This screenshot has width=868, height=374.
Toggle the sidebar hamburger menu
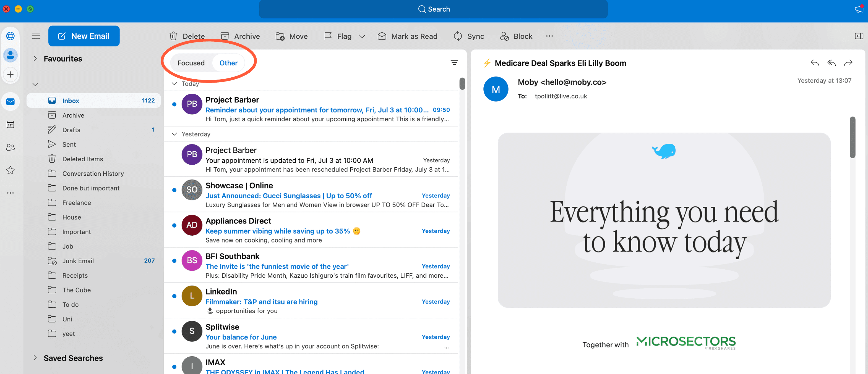tap(36, 36)
